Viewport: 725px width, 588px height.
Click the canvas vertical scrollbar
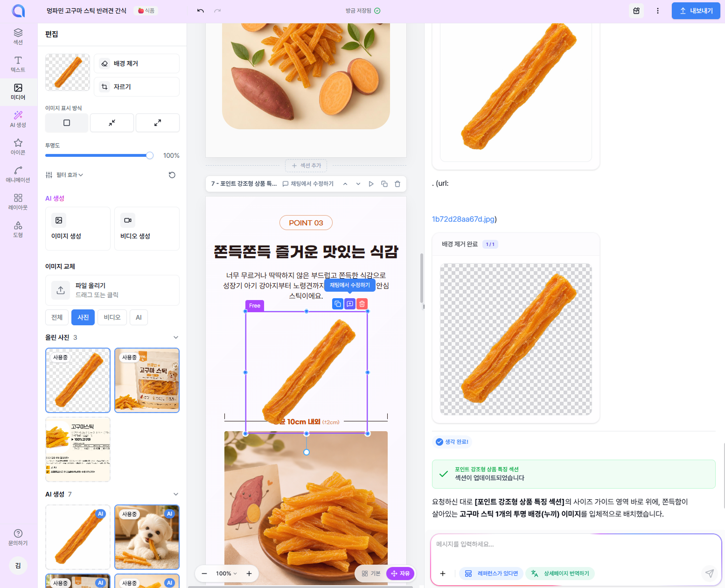[x=422, y=278]
